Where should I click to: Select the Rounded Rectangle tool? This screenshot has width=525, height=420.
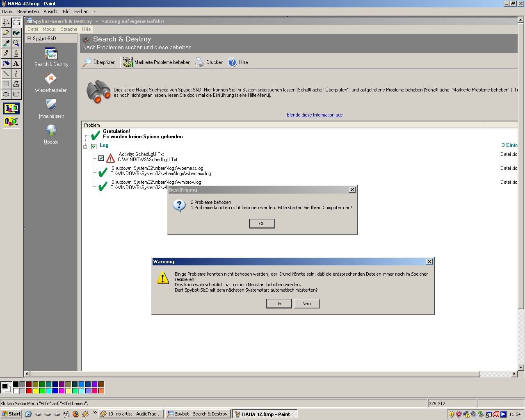[16, 94]
